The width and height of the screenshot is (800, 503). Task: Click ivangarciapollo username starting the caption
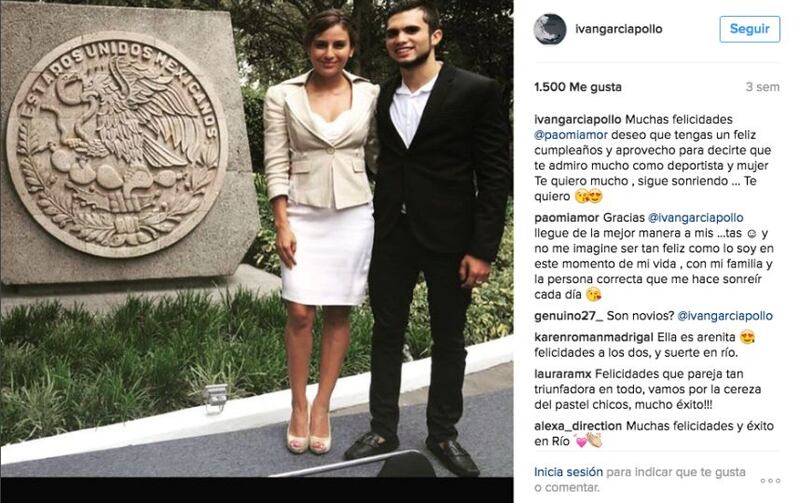578,120
